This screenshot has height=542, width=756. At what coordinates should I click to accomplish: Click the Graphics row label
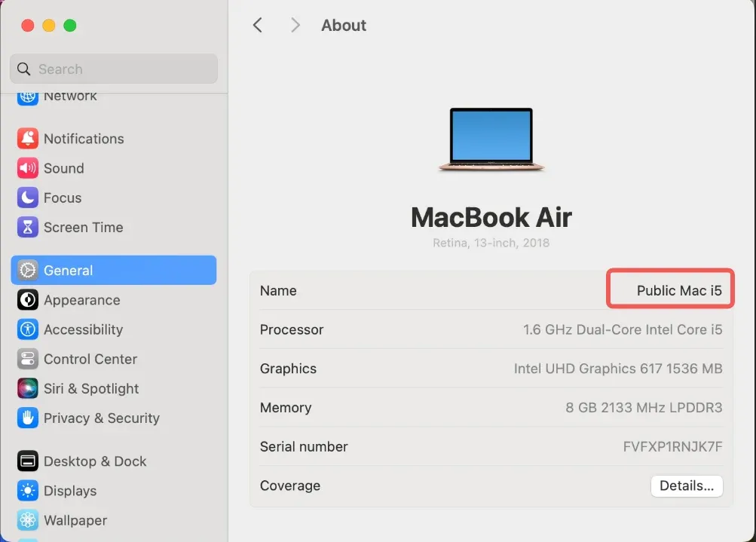click(x=289, y=369)
